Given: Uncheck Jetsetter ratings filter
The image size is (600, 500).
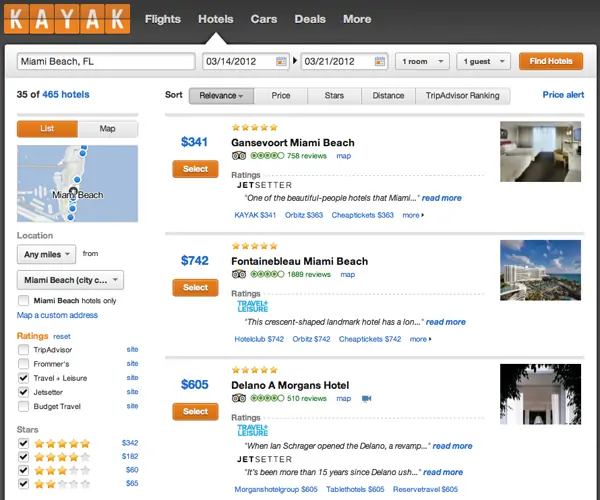Looking at the screenshot, I should 23,392.
